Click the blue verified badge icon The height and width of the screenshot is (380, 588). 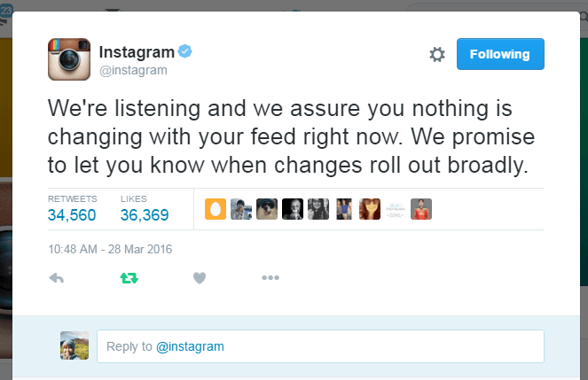[184, 51]
